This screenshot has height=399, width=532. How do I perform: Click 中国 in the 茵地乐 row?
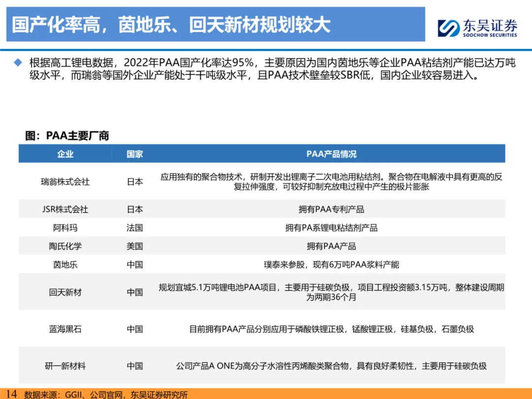pos(134,265)
